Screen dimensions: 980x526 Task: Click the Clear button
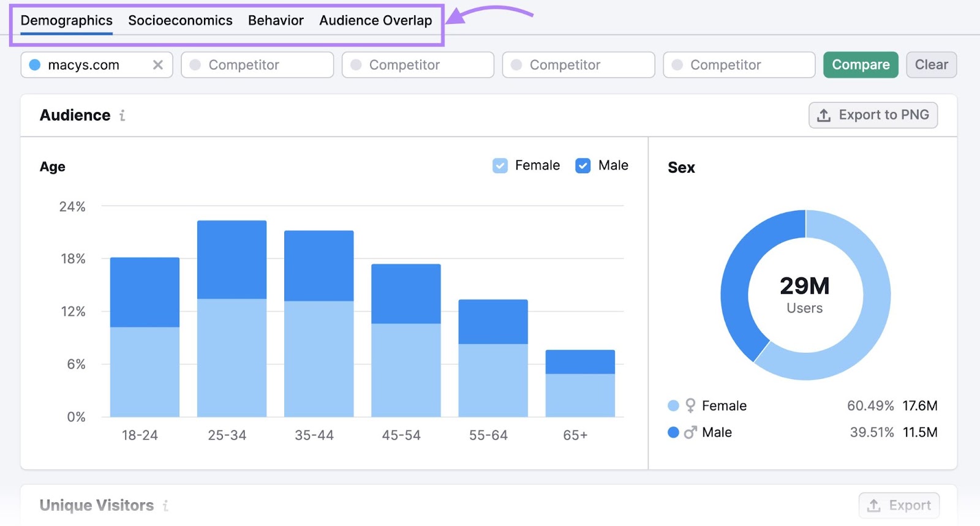pyautogui.click(x=931, y=65)
